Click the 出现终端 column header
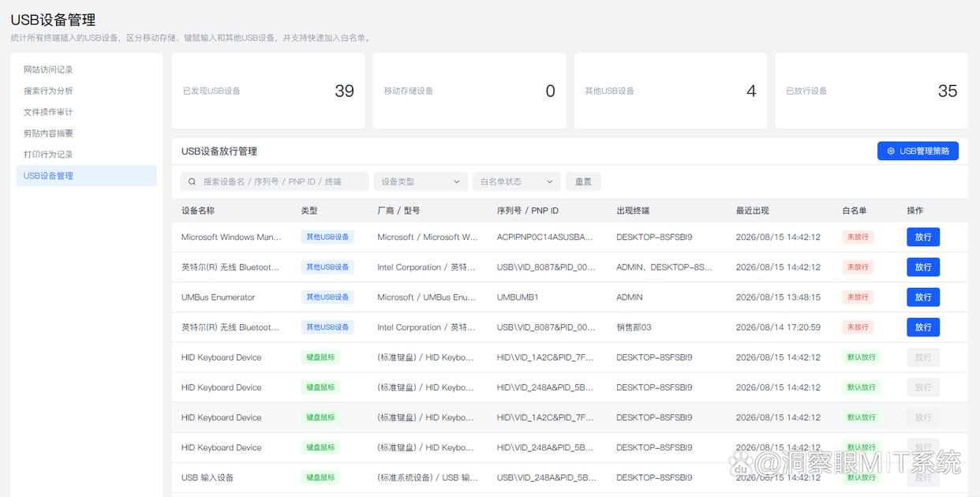The height and width of the screenshot is (497, 980). (x=633, y=211)
